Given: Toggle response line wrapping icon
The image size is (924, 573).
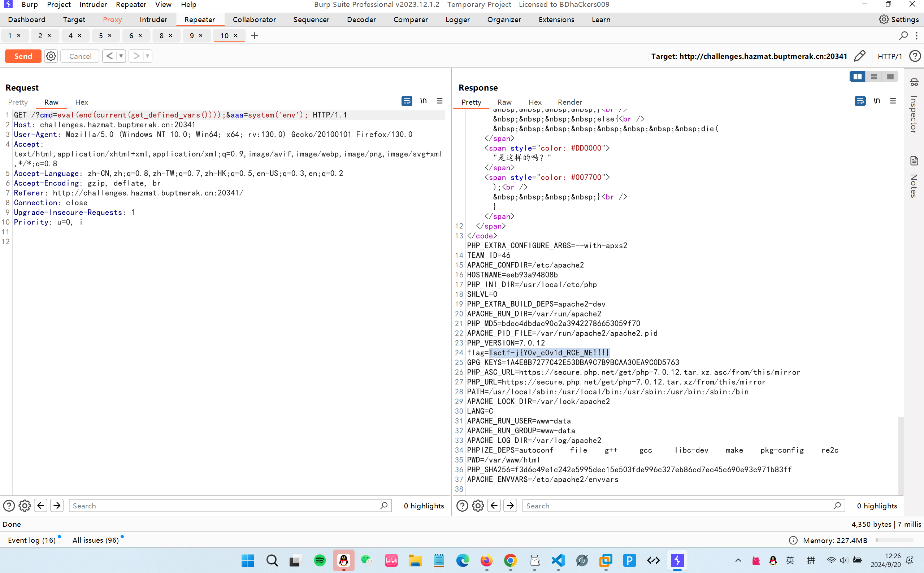Looking at the screenshot, I should (x=860, y=101).
